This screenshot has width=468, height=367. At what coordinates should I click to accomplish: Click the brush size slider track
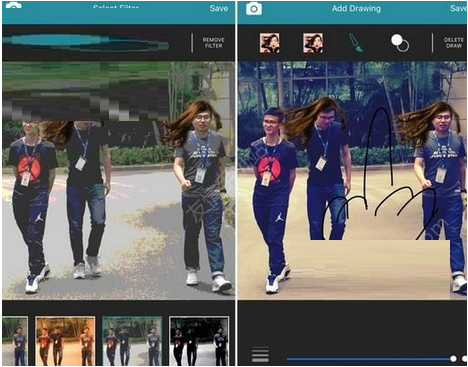(x=369, y=359)
